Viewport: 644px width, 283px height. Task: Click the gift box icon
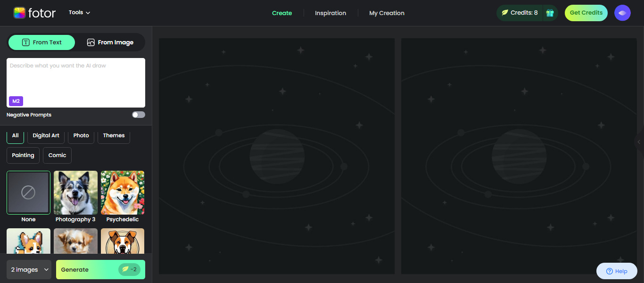550,13
